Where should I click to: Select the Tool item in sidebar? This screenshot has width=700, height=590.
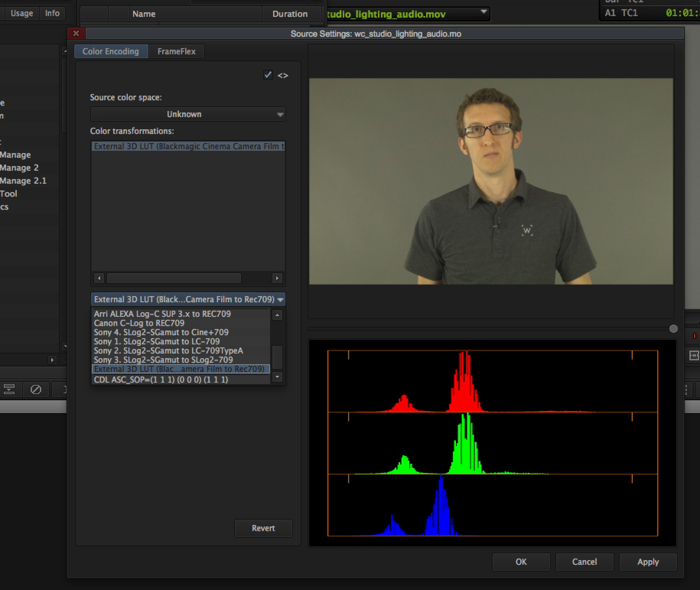click(8, 194)
